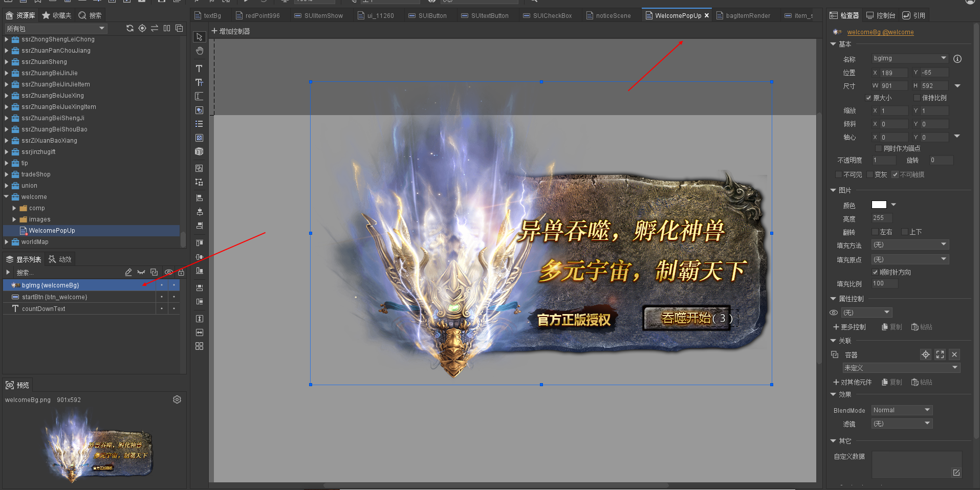Open the 所有包 package filter dropdown
Image resolution: width=980 pixels, height=490 pixels.
click(55, 29)
